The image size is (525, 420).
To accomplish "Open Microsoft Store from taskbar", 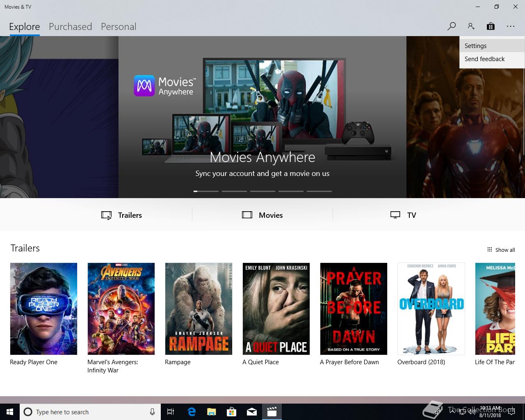I will tap(232, 412).
